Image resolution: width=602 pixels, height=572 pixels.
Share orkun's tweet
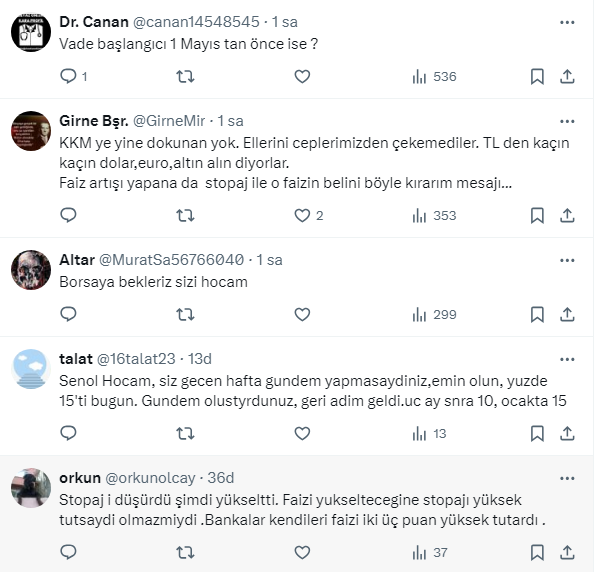point(567,551)
